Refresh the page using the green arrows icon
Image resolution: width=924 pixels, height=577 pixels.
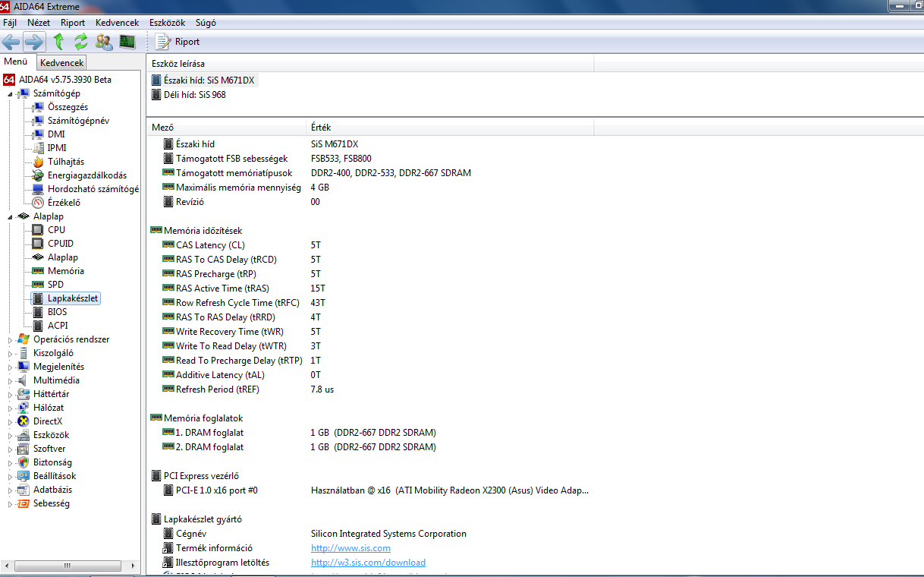pos(80,42)
